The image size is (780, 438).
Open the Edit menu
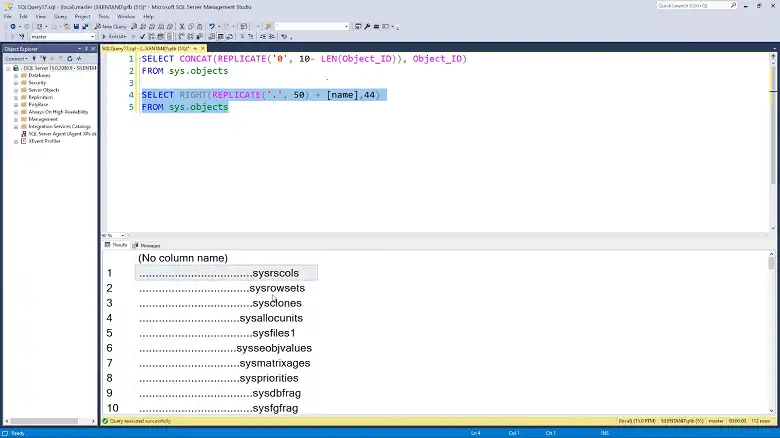23,16
